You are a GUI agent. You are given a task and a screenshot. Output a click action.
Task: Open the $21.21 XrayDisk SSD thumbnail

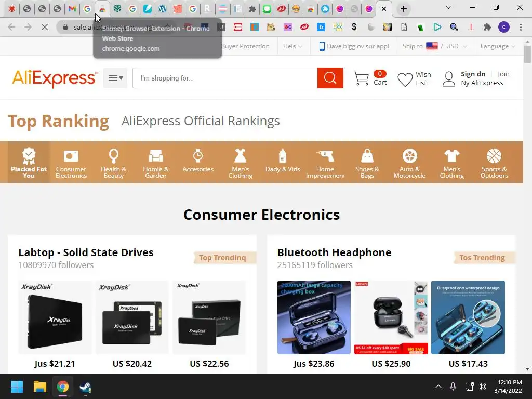point(55,317)
